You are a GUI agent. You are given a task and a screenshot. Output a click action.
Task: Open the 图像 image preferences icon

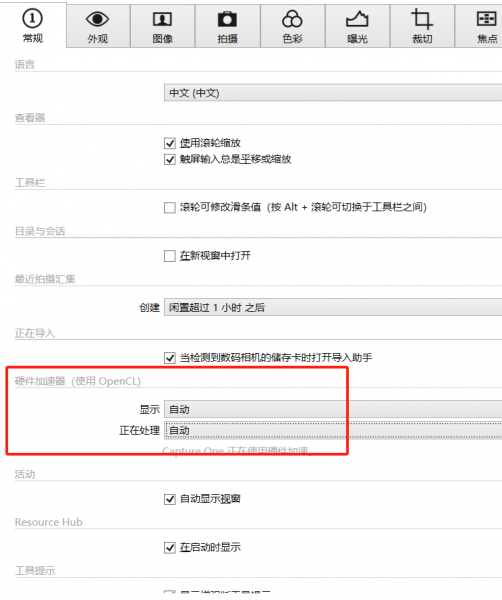[x=162, y=19]
